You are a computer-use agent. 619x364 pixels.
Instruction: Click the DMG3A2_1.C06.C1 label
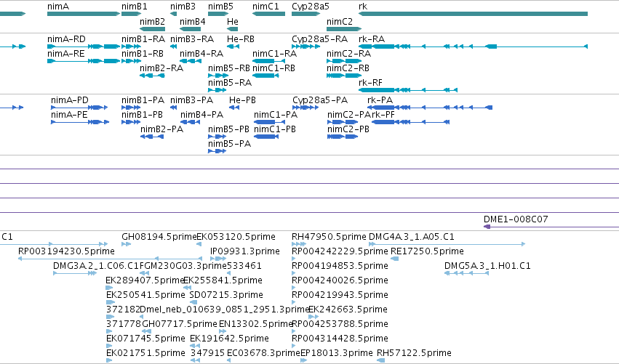click(96, 266)
